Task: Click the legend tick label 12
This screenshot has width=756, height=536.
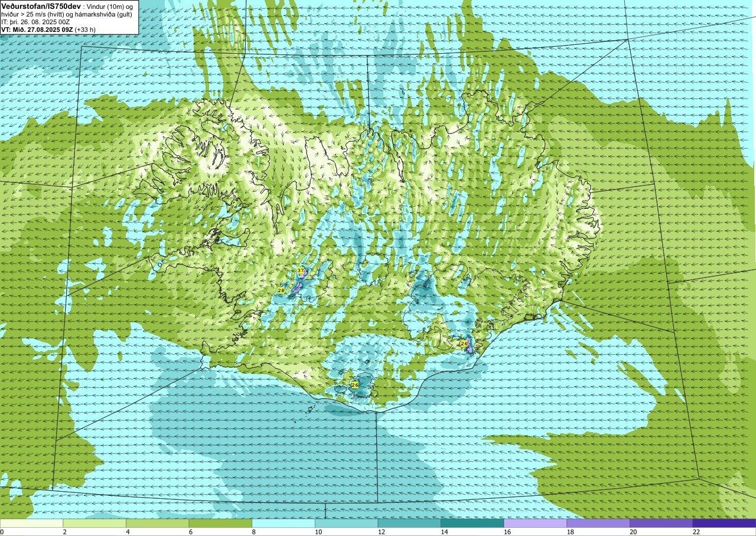Action: coord(382,532)
